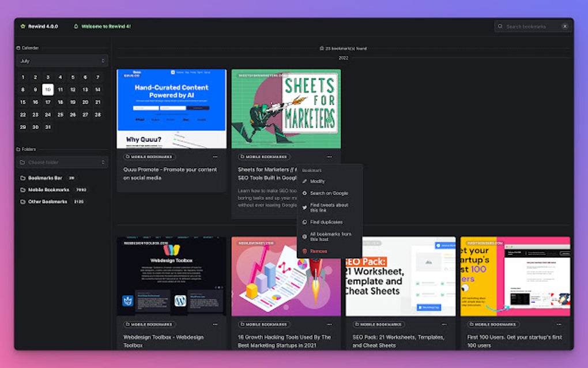The image size is (588, 368).
Task: Open three-dot menu on First 100 Users card
Action: coord(559,324)
